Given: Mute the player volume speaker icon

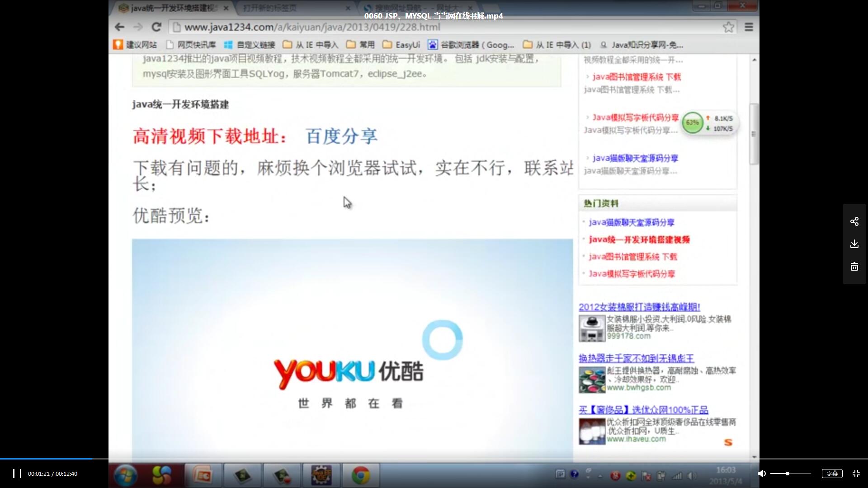Looking at the screenshot, I should point(762,474).
